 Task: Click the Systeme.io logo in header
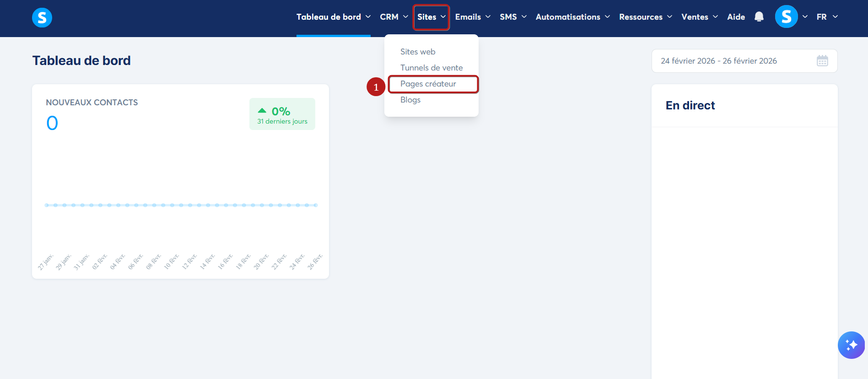pos(42,17)
